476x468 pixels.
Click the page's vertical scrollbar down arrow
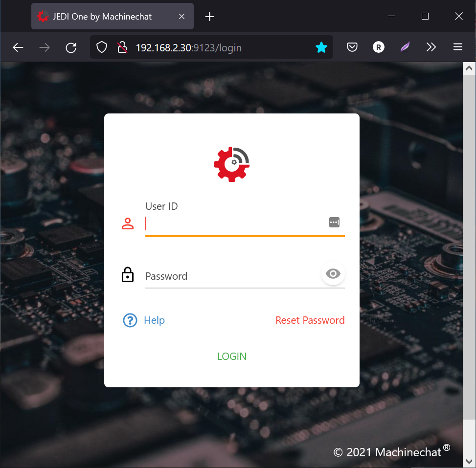click(469, 461)
